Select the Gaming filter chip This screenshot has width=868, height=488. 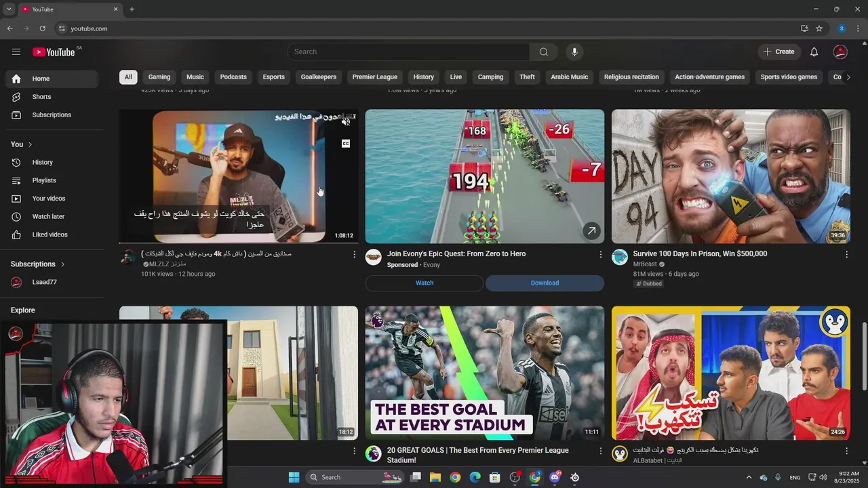pos(159,77)
